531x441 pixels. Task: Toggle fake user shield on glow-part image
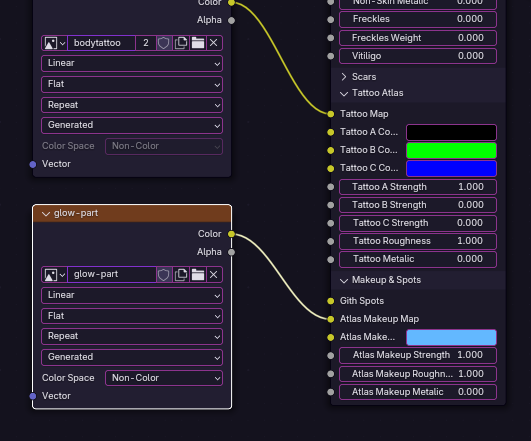164,275
